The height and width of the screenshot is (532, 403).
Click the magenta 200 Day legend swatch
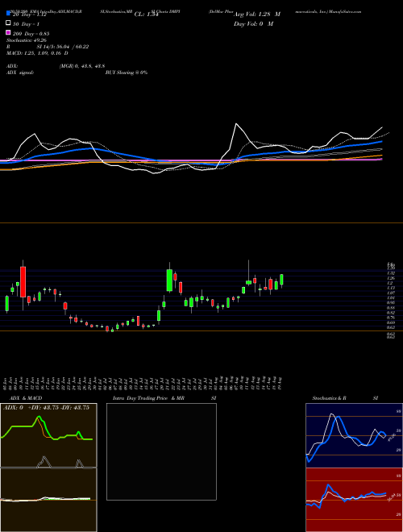tap(8, 32)
